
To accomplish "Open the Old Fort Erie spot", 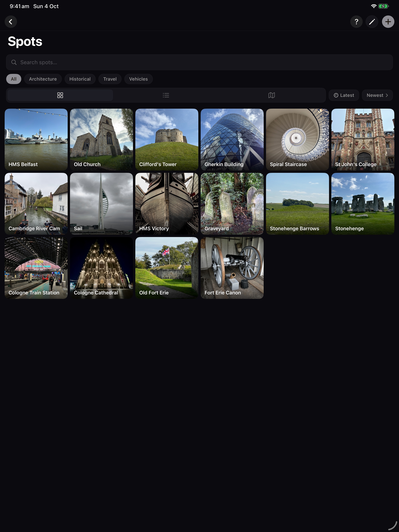I will coord(167,268).
